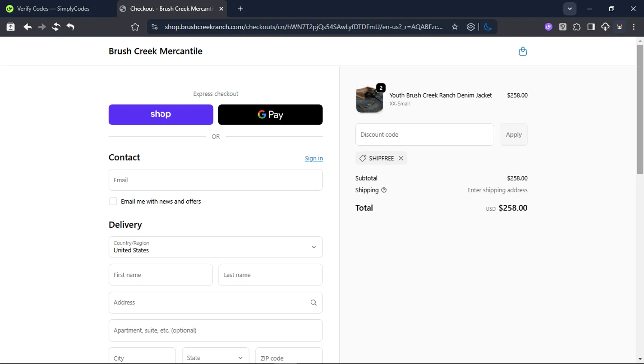Click the Enter shipping address text

[x=498, y=190]
